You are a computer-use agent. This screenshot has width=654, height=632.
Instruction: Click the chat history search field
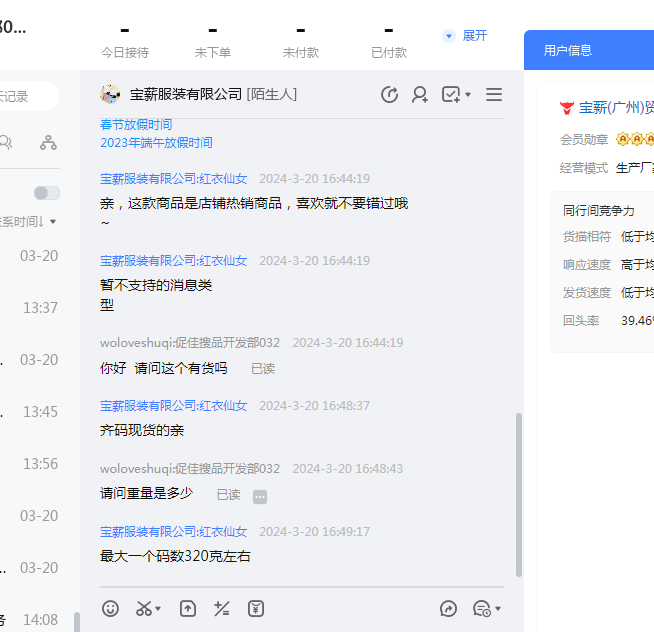tap(25, 97)
